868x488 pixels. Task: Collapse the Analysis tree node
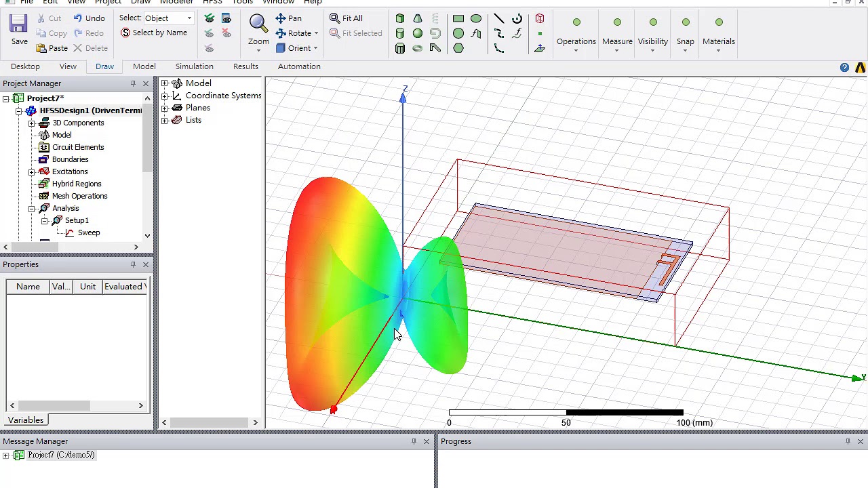pyautogui.click(x=31, y=209)
